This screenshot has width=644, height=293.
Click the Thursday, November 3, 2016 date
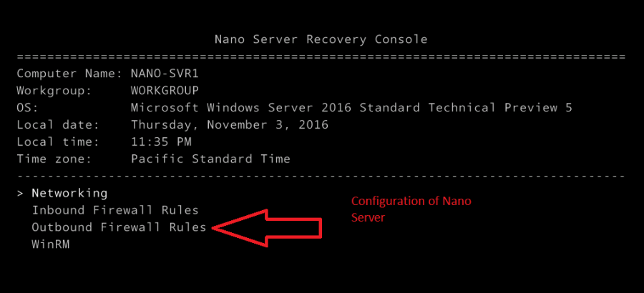tap(229, 124)
